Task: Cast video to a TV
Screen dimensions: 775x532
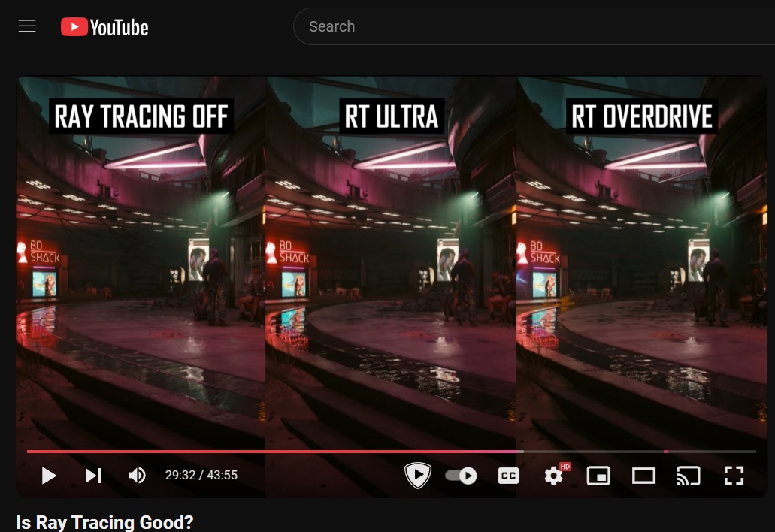Action: click(x=688, y=476)
